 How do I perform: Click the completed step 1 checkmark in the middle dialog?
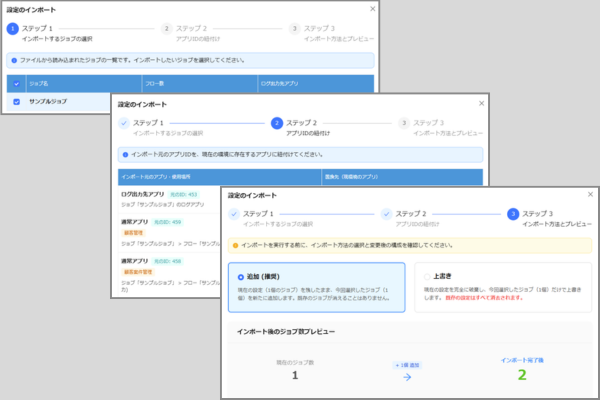pyautogui.click(x=124, y=123)
